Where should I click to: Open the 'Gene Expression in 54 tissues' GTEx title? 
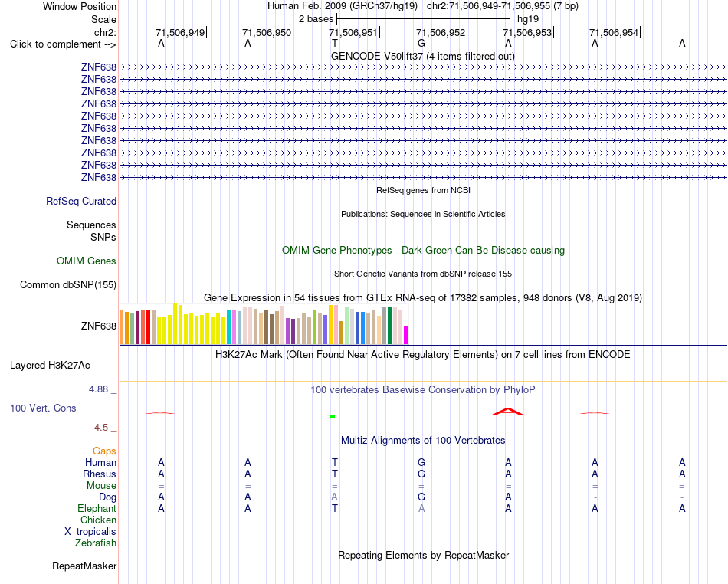[x=423, y=297]
